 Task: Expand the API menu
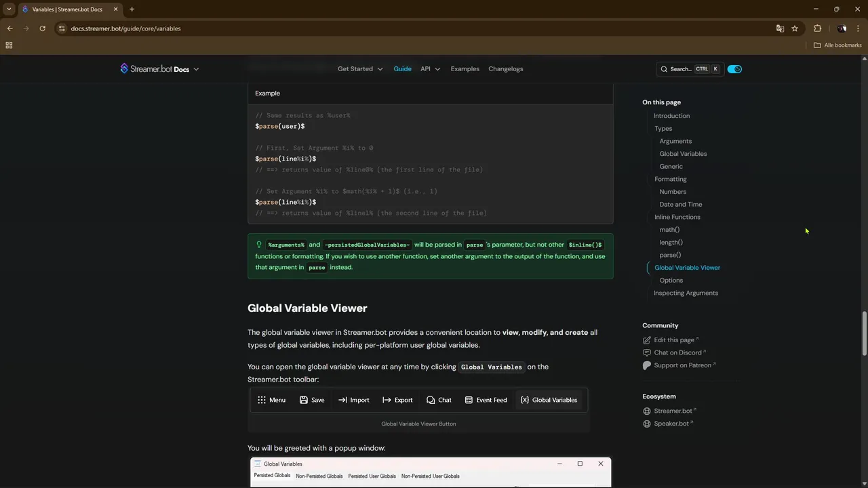click(x=430, y=69)
